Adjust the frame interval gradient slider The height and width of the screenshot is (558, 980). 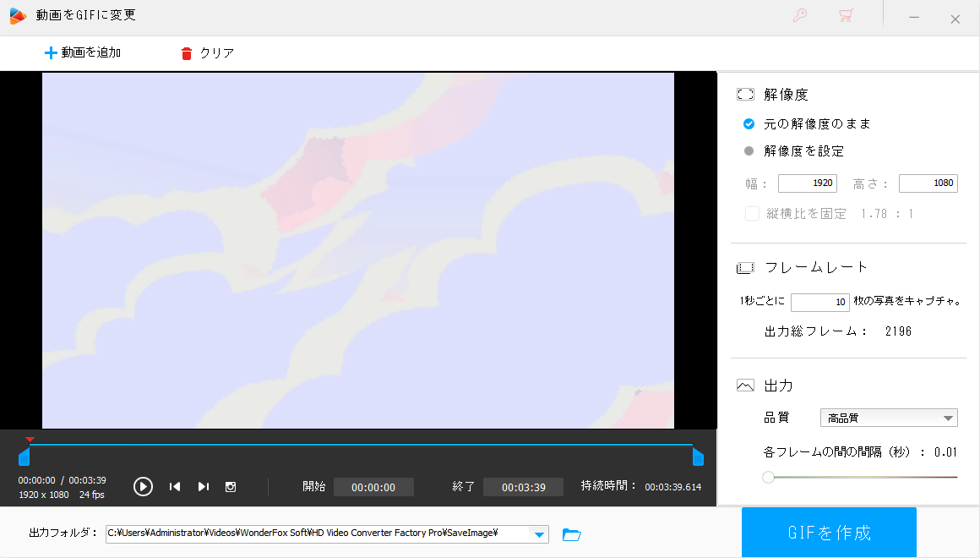coord(768,477)
